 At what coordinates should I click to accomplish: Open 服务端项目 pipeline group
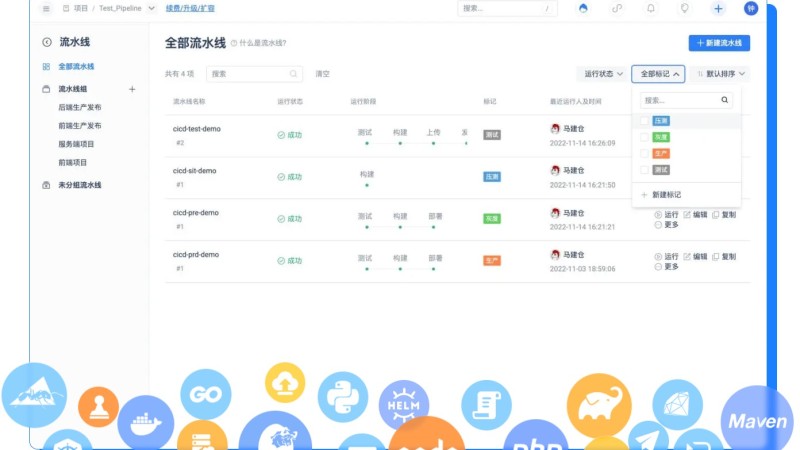(x=76, y=144)
